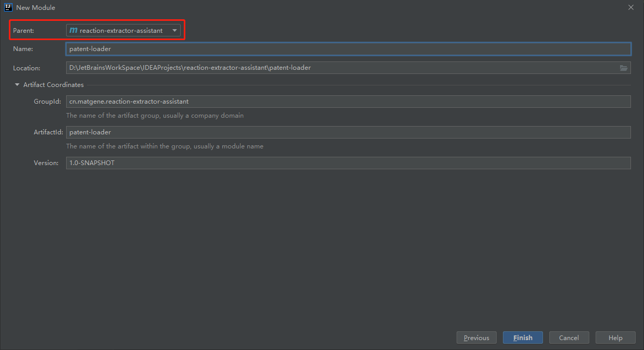This screenshot has height=350, width=644.
Task: Focus the ArtifactId input field
Action: point(348,132)
